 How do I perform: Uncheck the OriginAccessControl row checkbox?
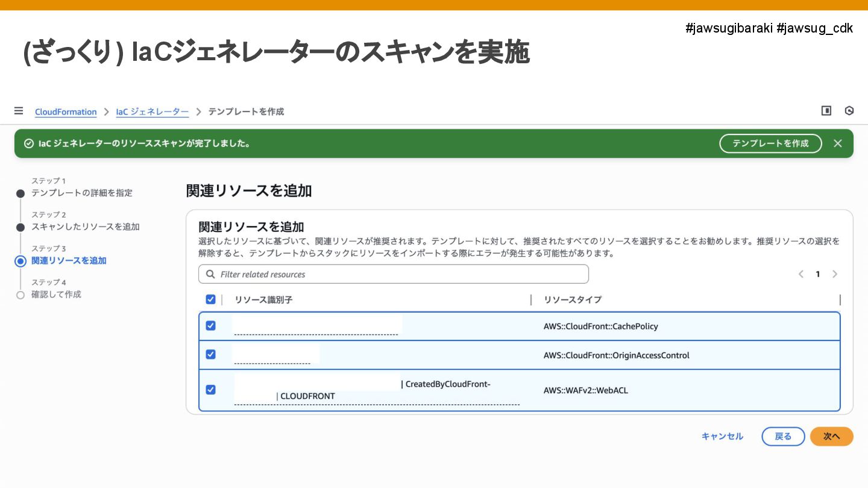[210, 355]
